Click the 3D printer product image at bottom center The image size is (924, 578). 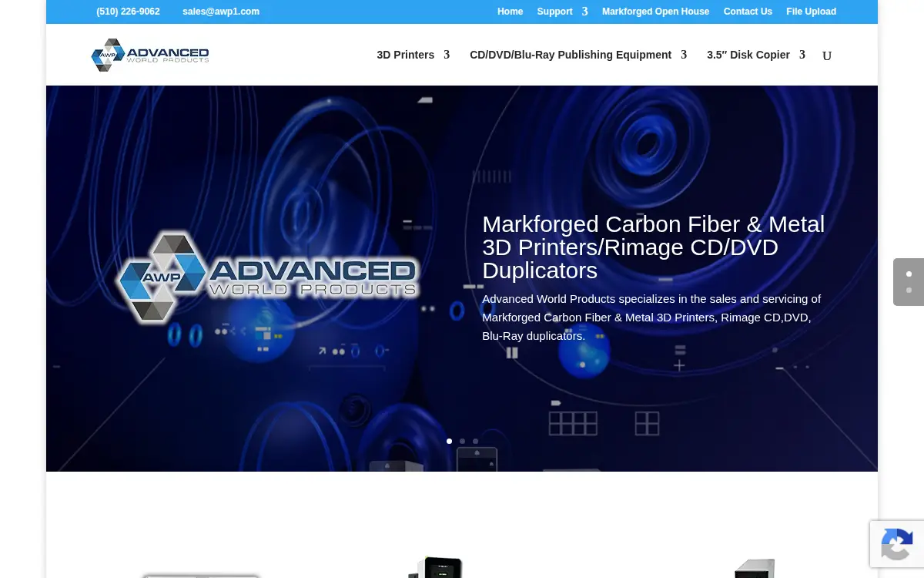435,566
